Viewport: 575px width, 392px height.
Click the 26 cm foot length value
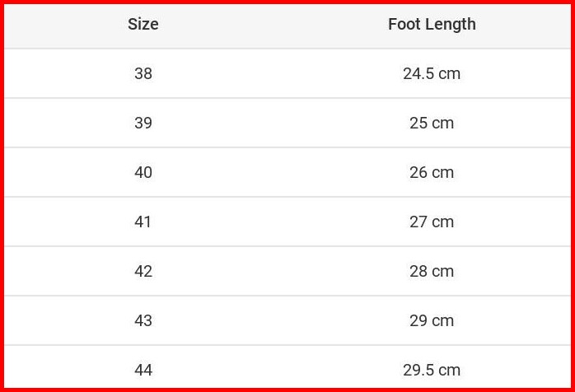432,172
